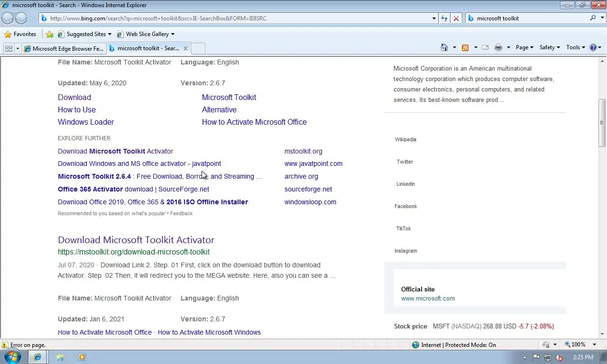Open the Print options dropdown arrow
The width and height of the screenshot is (607, 364).
[508, 47]
